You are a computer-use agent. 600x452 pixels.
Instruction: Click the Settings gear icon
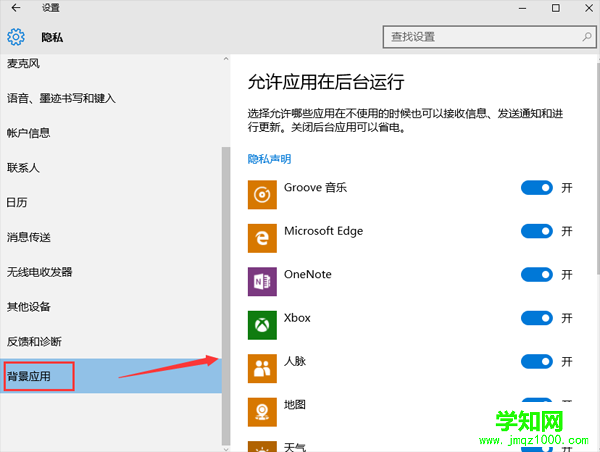pos(16,37)
